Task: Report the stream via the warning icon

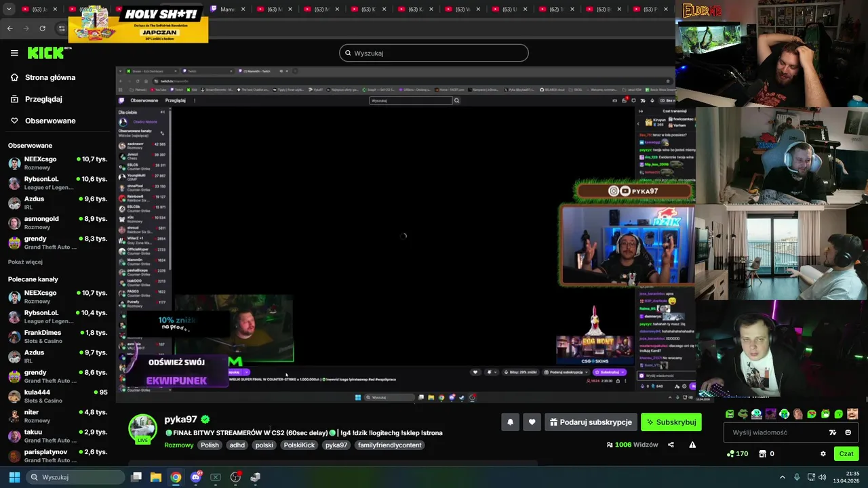Action: pyautogui.click(x=692, y=445)
